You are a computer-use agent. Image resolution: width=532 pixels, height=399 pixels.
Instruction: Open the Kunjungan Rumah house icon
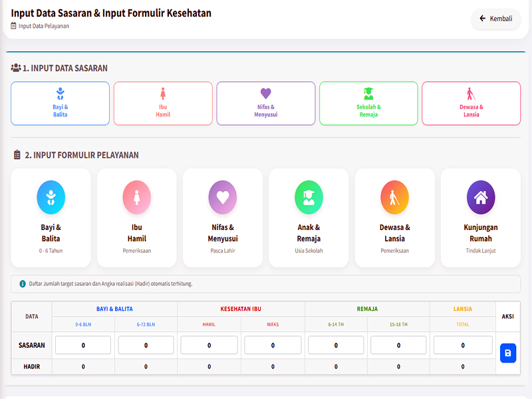(480, 197)
